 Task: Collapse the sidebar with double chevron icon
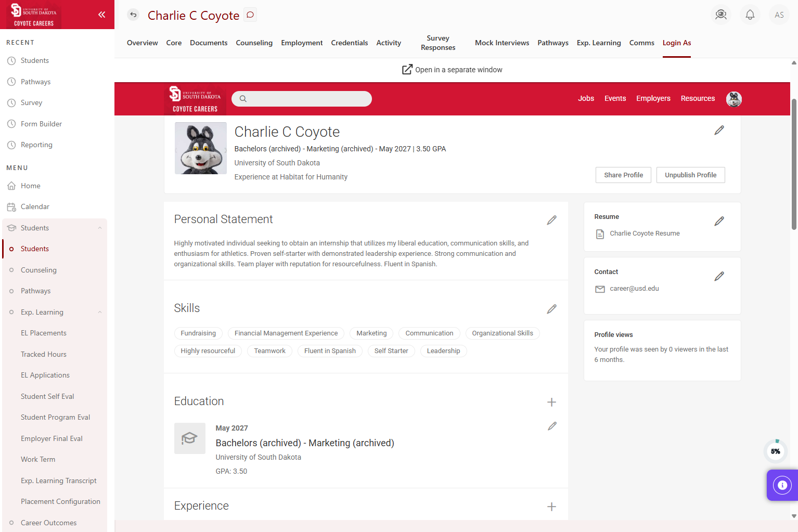point(102,15)
